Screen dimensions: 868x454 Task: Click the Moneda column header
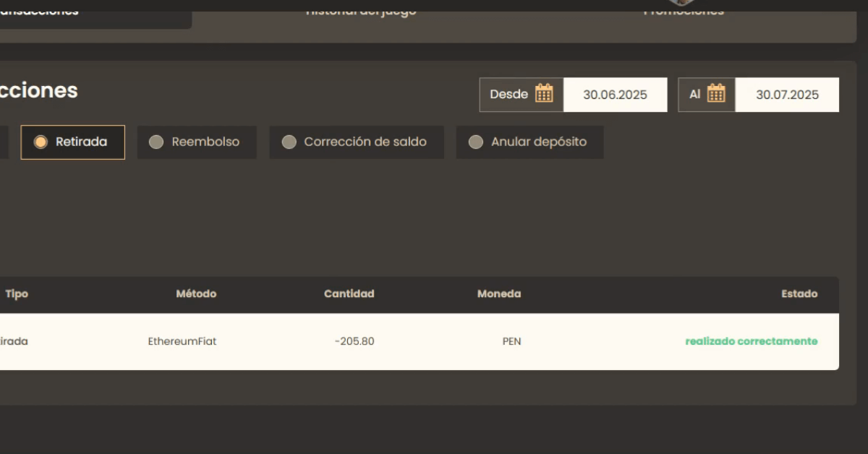[498, 294]
